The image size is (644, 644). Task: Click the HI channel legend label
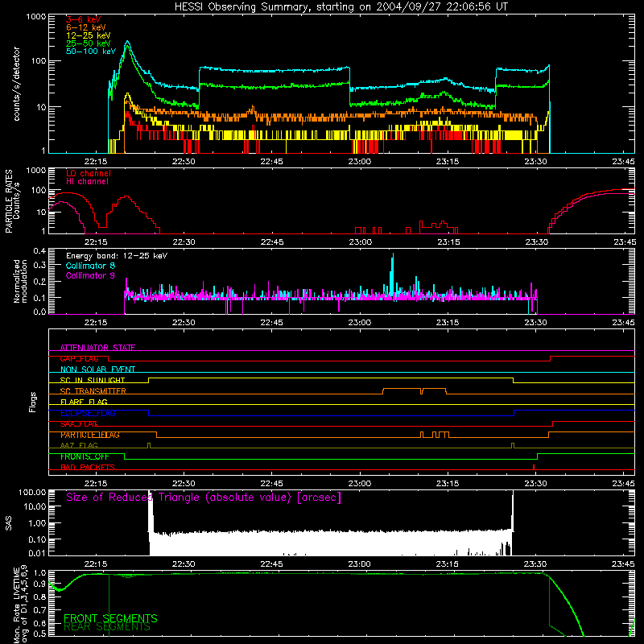[87, 182]
